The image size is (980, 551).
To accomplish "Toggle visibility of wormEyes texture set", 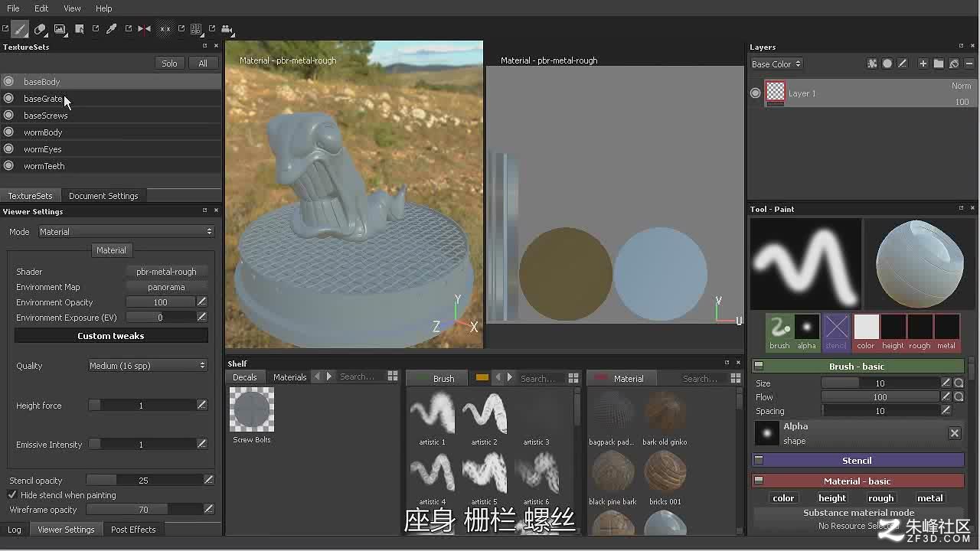I will 8,148.
